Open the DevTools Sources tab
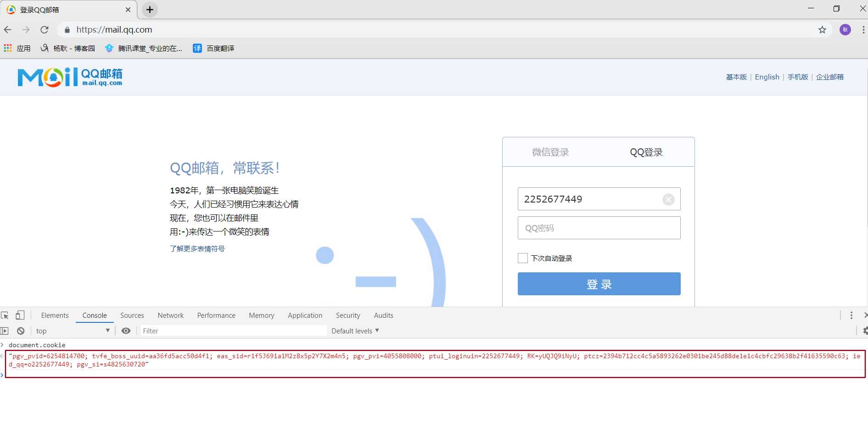The image size is (868, 445). [132, 315]
